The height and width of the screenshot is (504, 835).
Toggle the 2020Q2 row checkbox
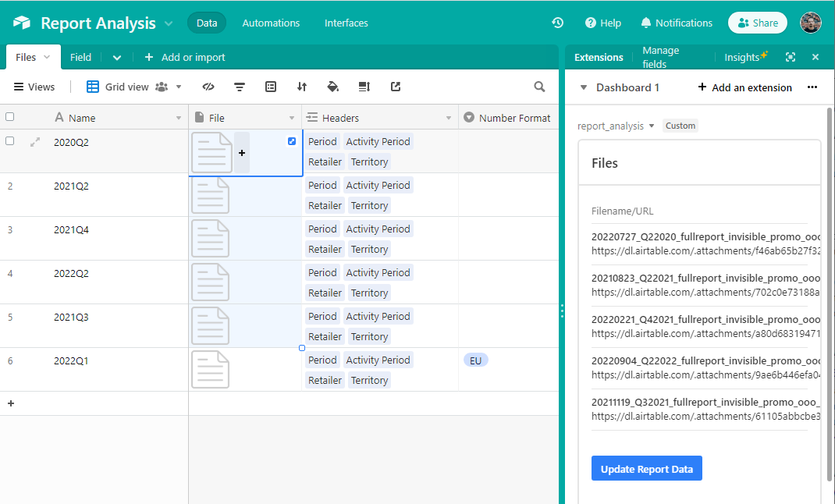[9, 141]
